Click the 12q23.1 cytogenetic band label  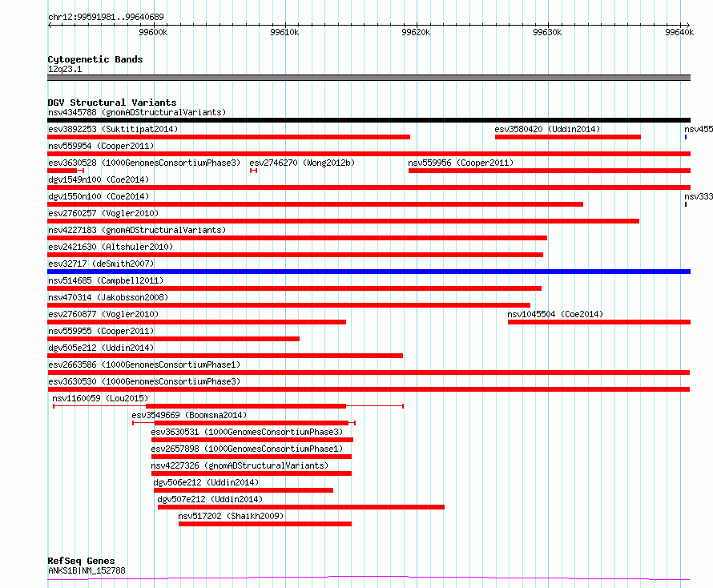click(x=65, y=69)
